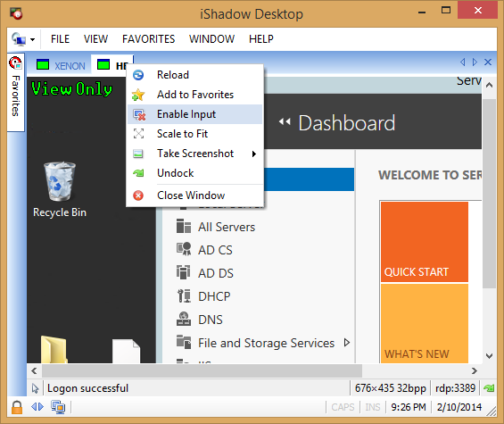504x424 pixels.
Task: Click the orange padlock icon
Action: tap(17, 407)
